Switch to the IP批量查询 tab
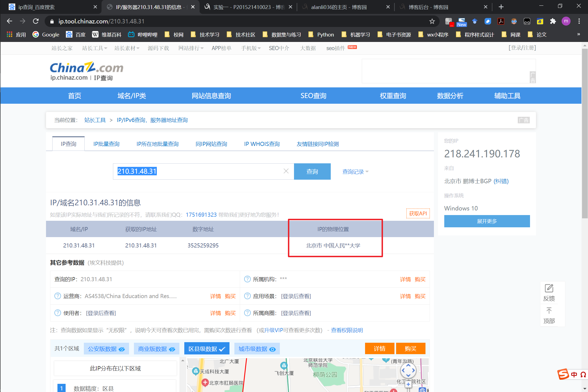Viewport: 588px width, 392px height. click(106, 144)
